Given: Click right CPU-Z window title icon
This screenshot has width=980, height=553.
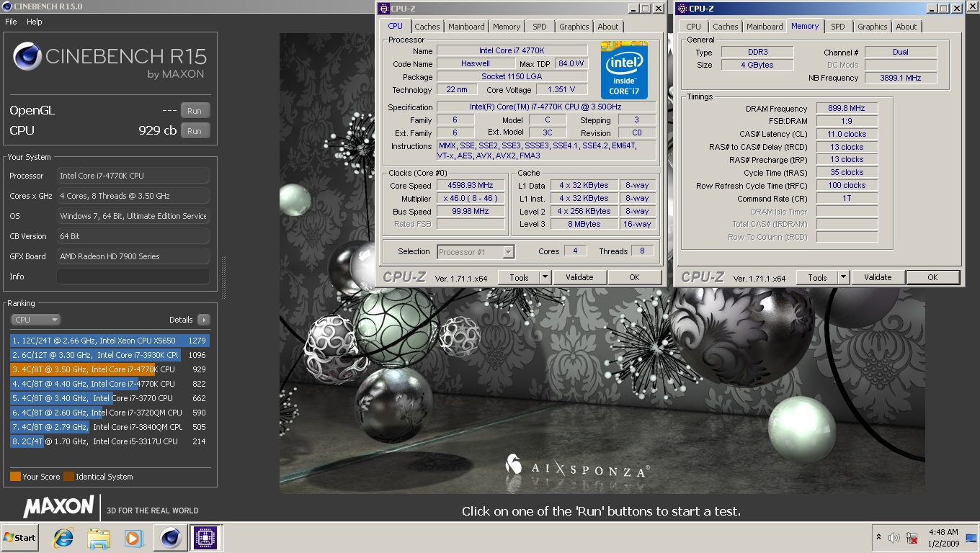Looking at the screenshot, I should 681,9.
